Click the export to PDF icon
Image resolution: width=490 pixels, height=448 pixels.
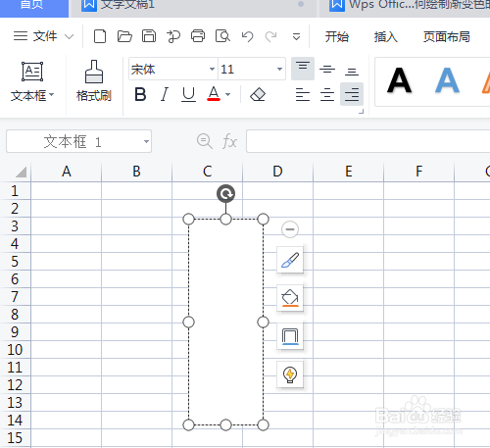pyautogui.click(x=173, y=36)
